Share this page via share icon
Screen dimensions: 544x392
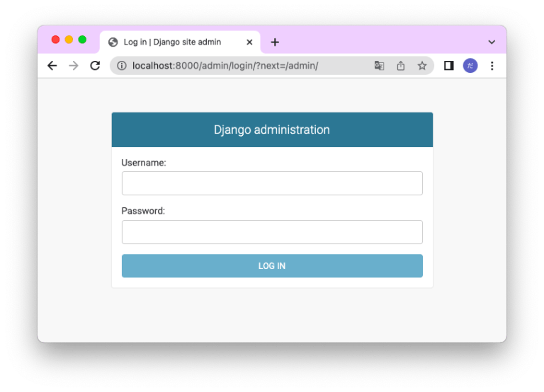[400, 66]
